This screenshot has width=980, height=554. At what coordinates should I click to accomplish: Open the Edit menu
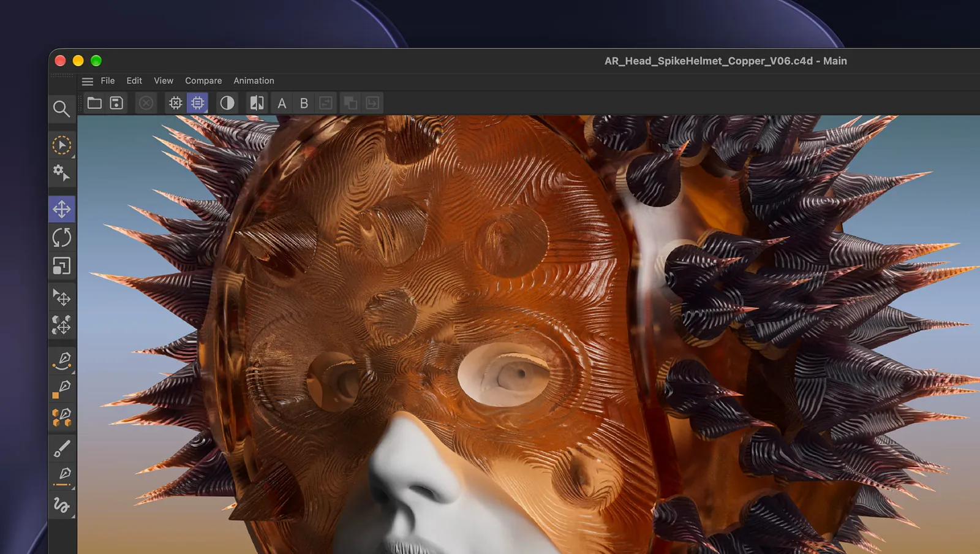134,81
